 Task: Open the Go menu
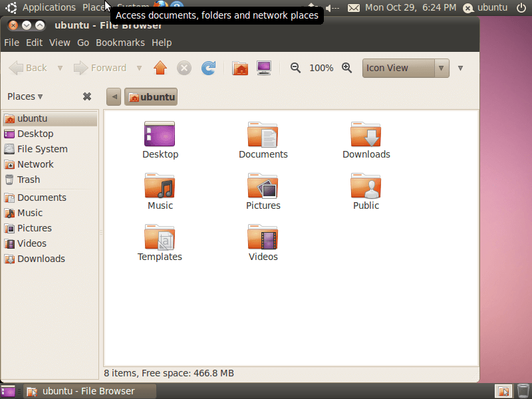tap(83, 43)
